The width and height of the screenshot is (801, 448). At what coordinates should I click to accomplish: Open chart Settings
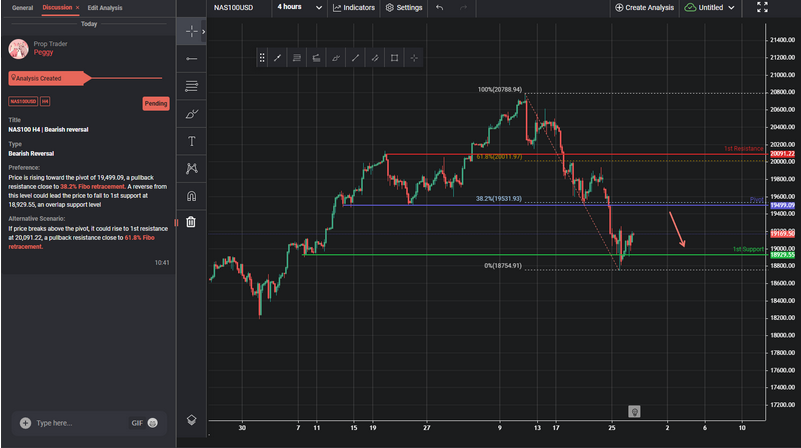click(x=404, y=8)
